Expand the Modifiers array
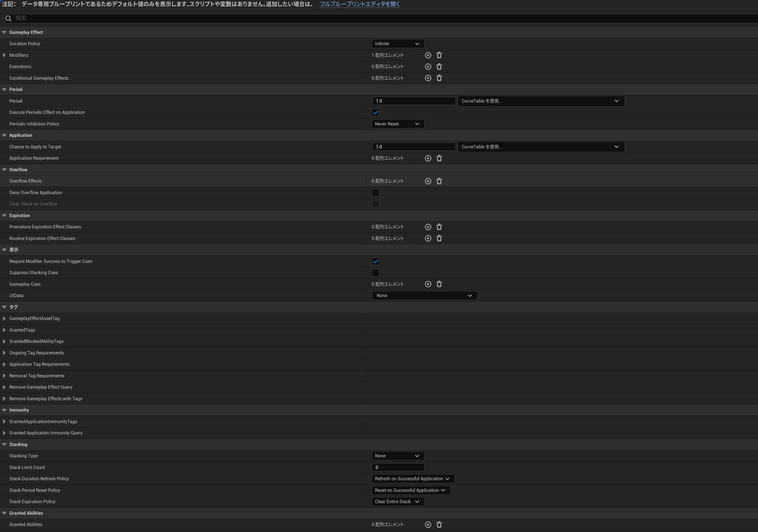Image resolution: width=758 pixels, height=532 pixels. pyautogui.click(x=4, y=55)
